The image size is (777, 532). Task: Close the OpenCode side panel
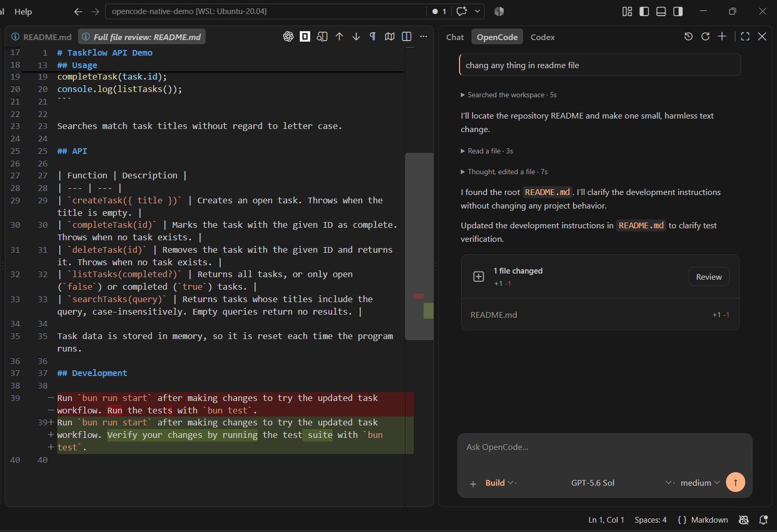762,36
